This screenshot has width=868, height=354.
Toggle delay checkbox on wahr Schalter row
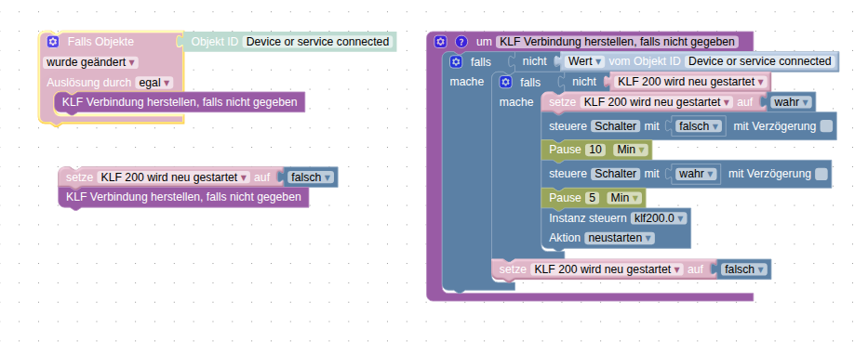pyautogui.click(x=821, y=174)
